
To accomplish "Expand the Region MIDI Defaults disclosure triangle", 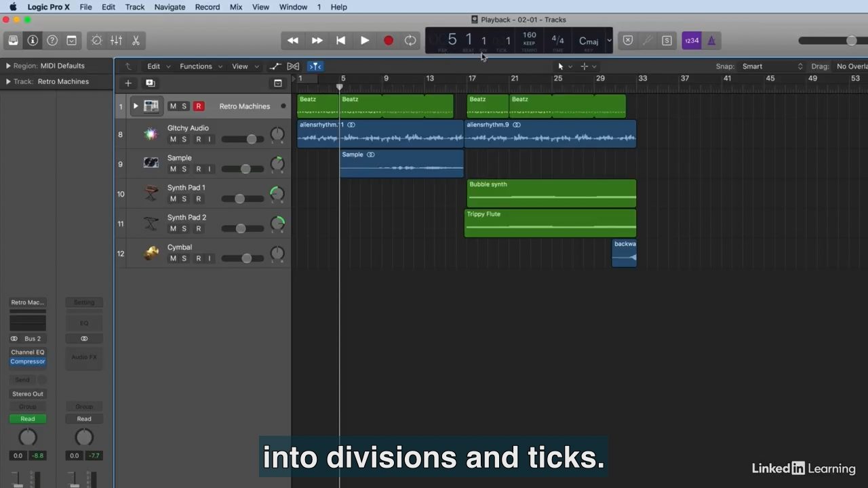I will tap(8, 66).
